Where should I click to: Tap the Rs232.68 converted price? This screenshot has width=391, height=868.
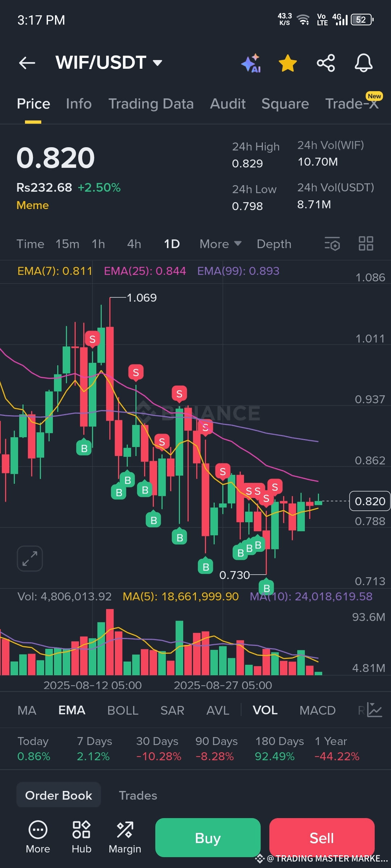44,187
